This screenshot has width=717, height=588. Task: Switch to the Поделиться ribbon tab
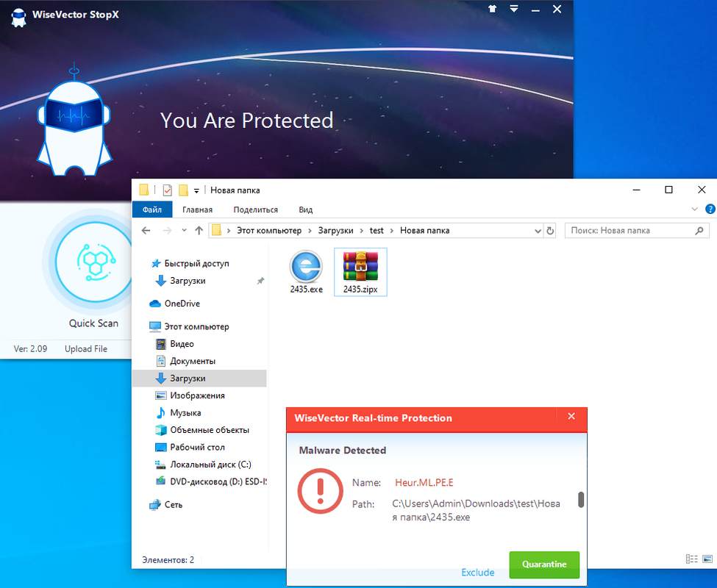[x=256, y=209]
